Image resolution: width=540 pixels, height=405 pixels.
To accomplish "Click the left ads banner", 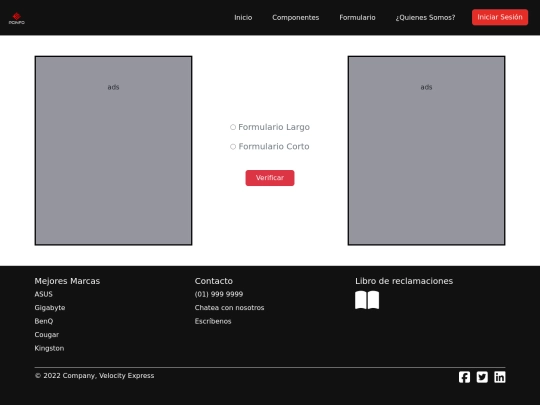I will point(113,150).
